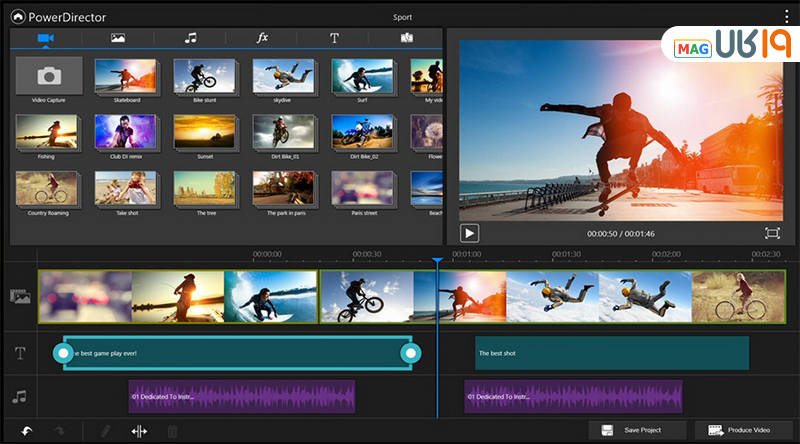This screenshot has width=800, height=444.
Task: Click the edit pencil icon
Action: pyautogui.click(x=104, y=430)
